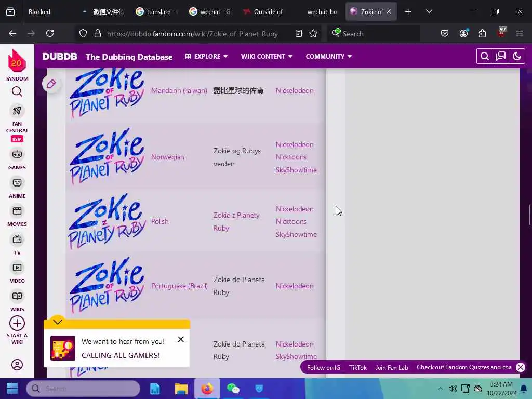The image size is (532, 399).
Task: Click the Start a Wiki plus icon
Action: (17, 323)
